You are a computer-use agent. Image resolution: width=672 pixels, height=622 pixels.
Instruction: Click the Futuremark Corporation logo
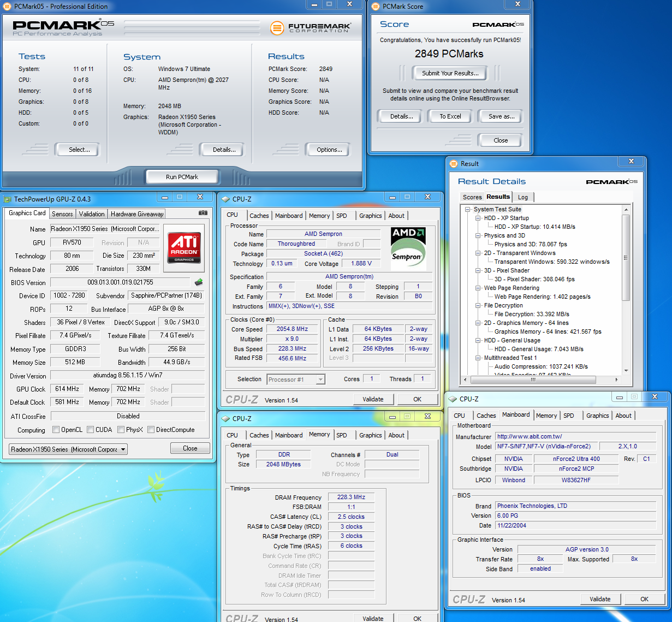[x=310, y=27]
